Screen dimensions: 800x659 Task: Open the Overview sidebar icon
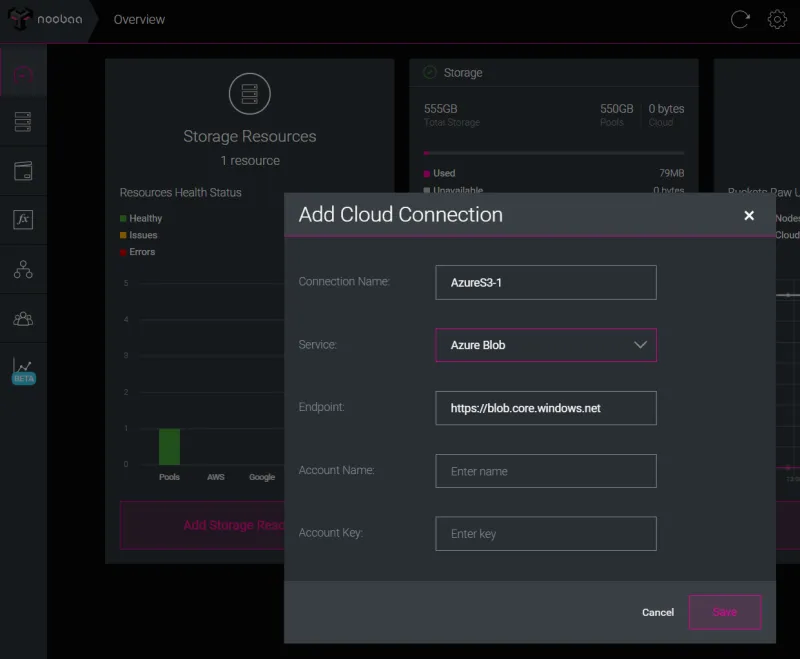pos(23,73)
